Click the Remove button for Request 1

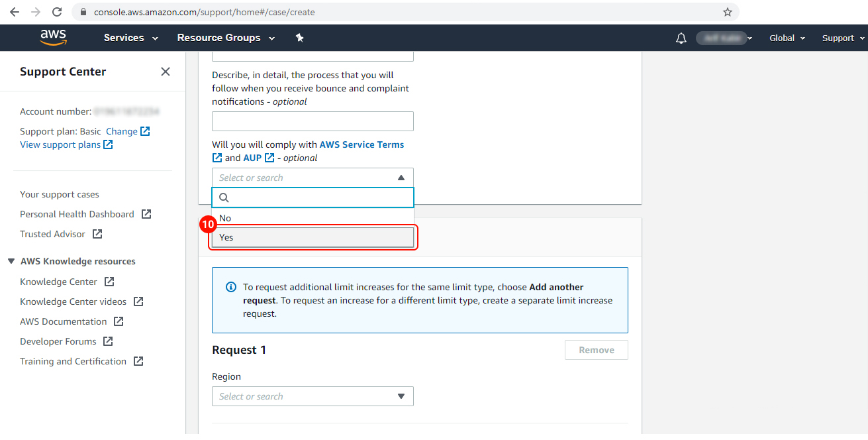pos(596,350)
